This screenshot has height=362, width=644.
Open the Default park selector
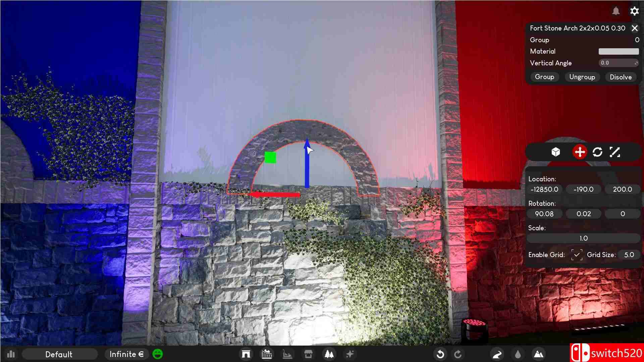tap(59, 354)
